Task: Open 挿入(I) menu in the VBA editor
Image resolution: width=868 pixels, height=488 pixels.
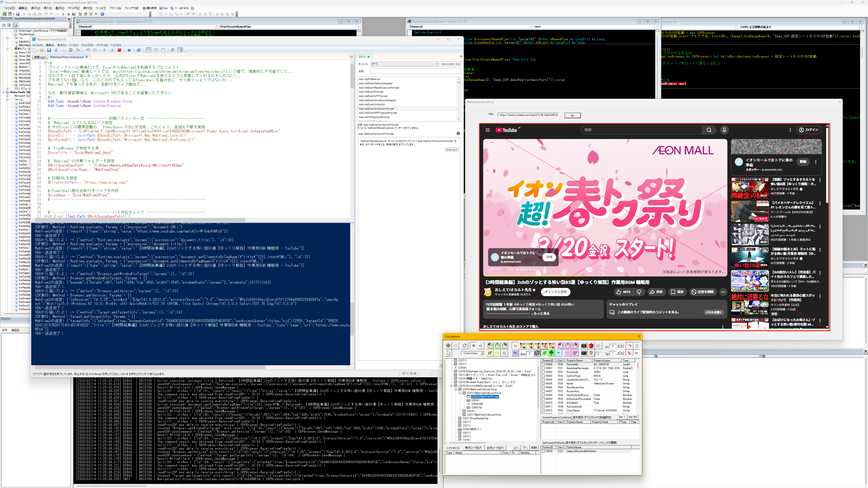Action: tap(48, 8)
